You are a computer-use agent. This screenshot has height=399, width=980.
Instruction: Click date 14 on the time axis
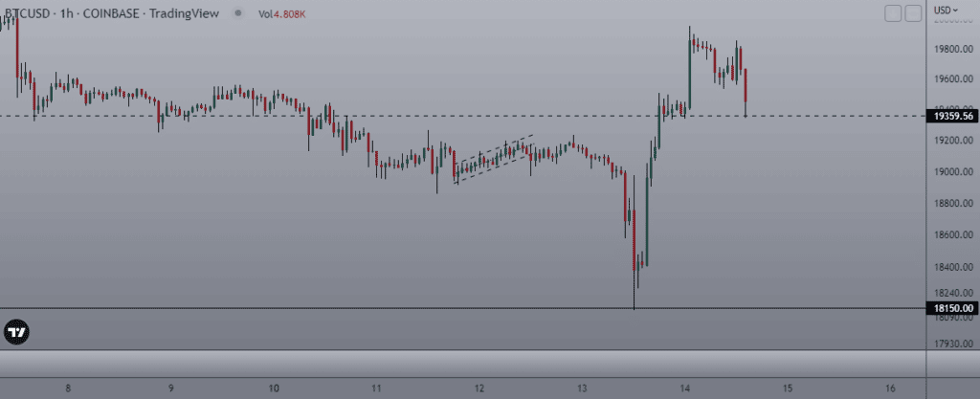pos(685,388)
